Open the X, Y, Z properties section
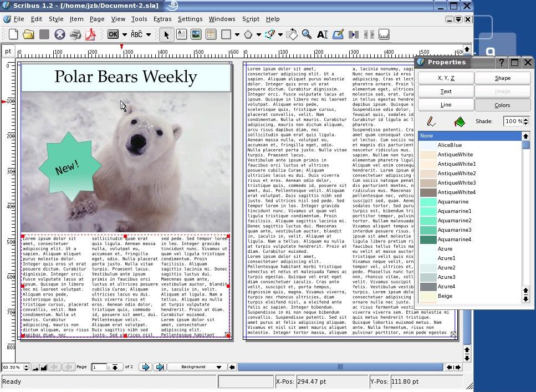Image resolution: width=536 pixels, height=392 pixels. [446, 78]
